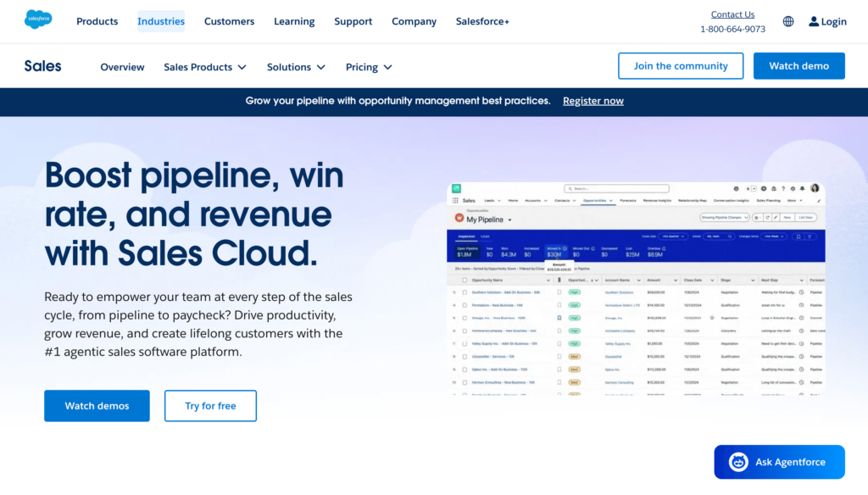Open the Support menu
868x495 pixels.
coord(353,21)
